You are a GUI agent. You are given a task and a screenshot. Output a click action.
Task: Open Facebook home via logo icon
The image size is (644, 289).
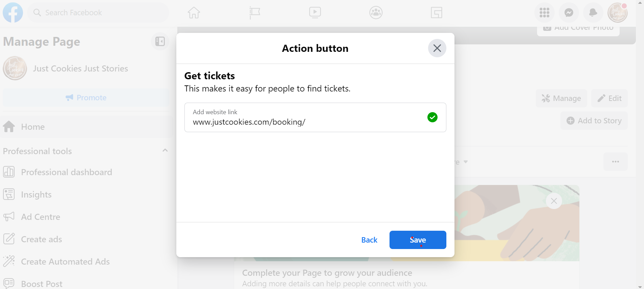click(x=13, y=13)
